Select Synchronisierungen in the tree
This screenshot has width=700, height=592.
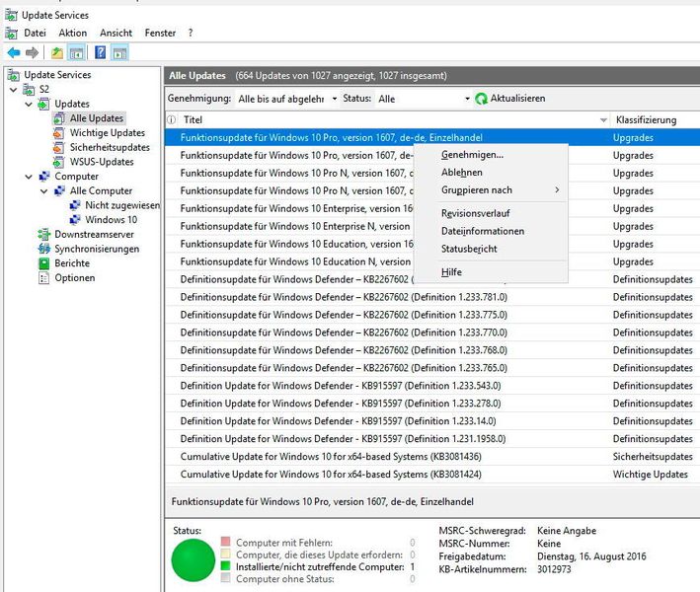point(97,249)
